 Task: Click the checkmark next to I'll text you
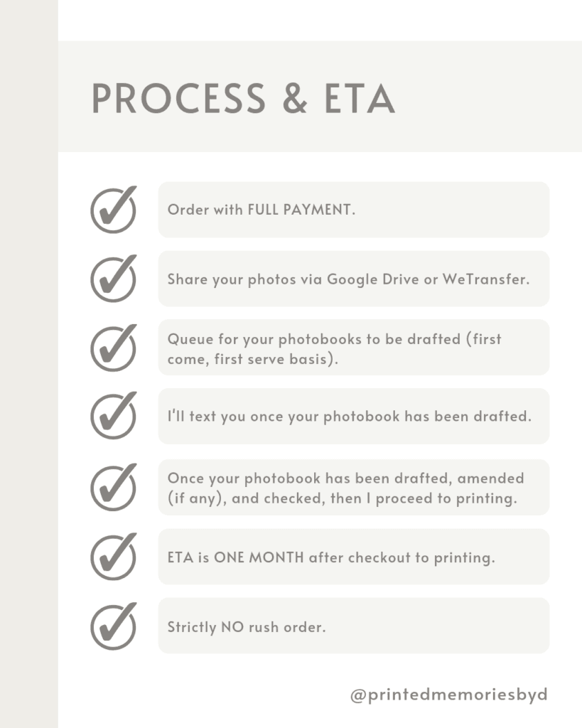(114, 416)
